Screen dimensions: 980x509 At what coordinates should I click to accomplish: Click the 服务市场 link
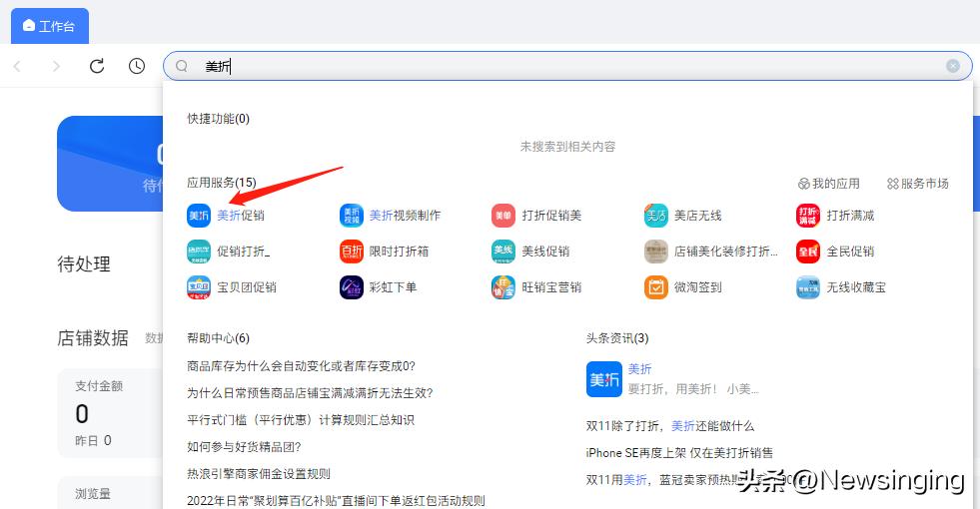(x=917, y=184)
